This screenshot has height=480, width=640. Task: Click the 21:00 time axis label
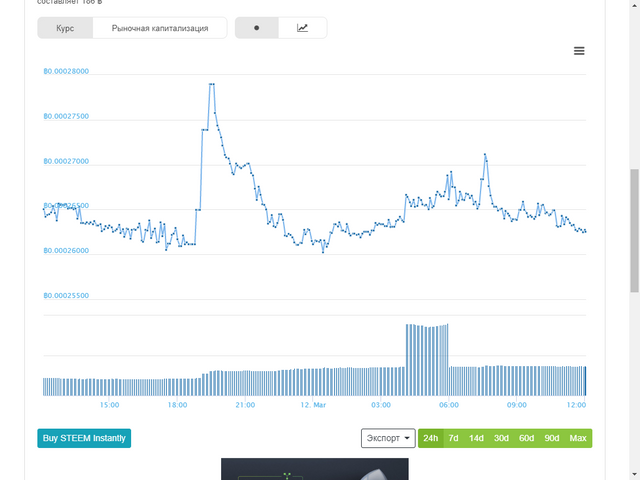245,405
